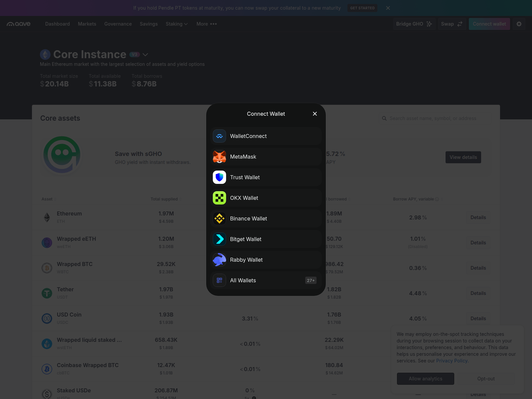Click the WalletConnect logo icon
This screenshot has width=532, height=399.
[x=219, y=136]
